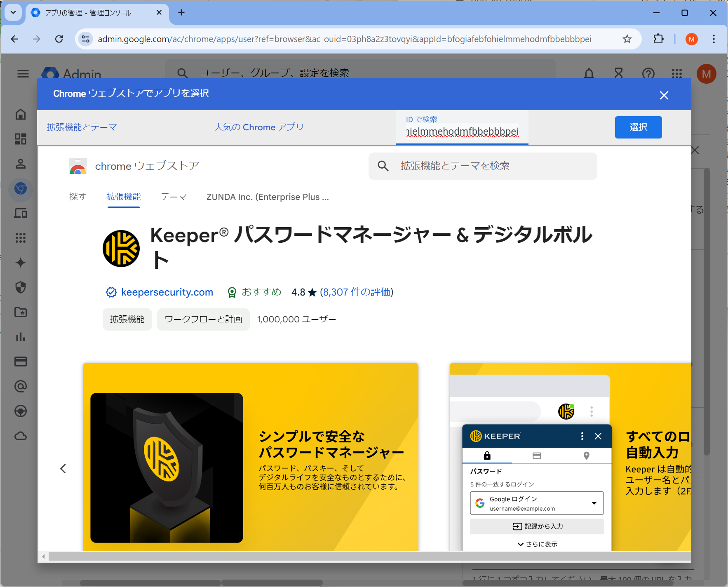
Task: Go back to the previous page
Action: (15, 39)
